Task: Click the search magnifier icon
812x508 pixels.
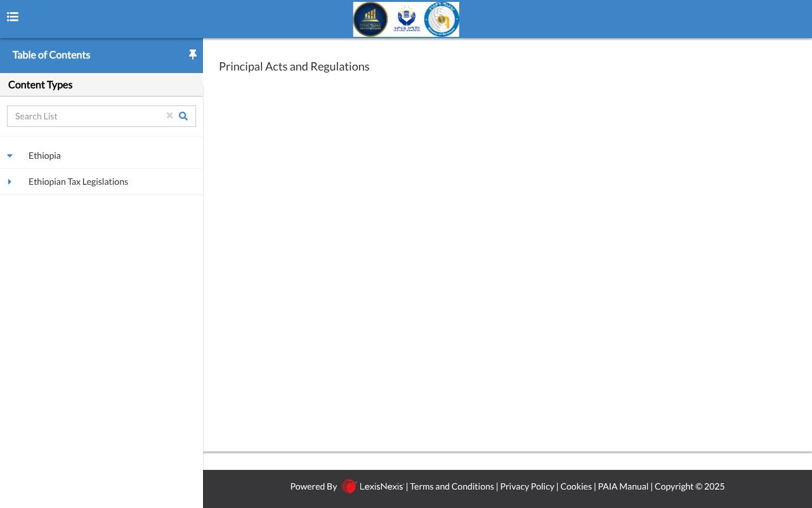Action: (x=183, y=116)
